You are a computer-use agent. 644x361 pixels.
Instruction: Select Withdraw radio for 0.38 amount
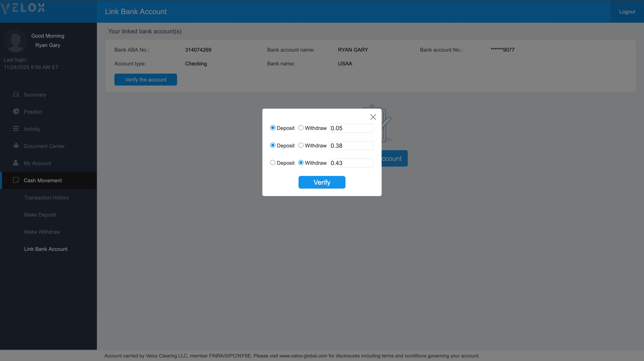point(301,145)
